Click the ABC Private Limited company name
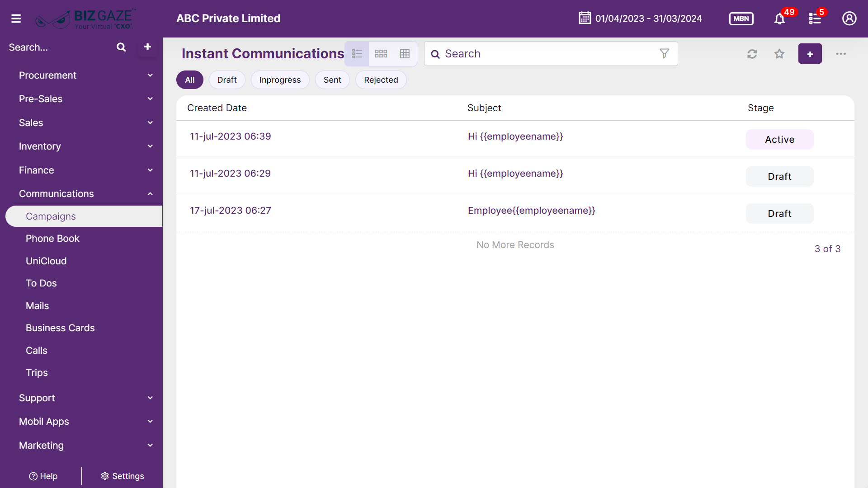868x488 pixels. click(228, 18)
